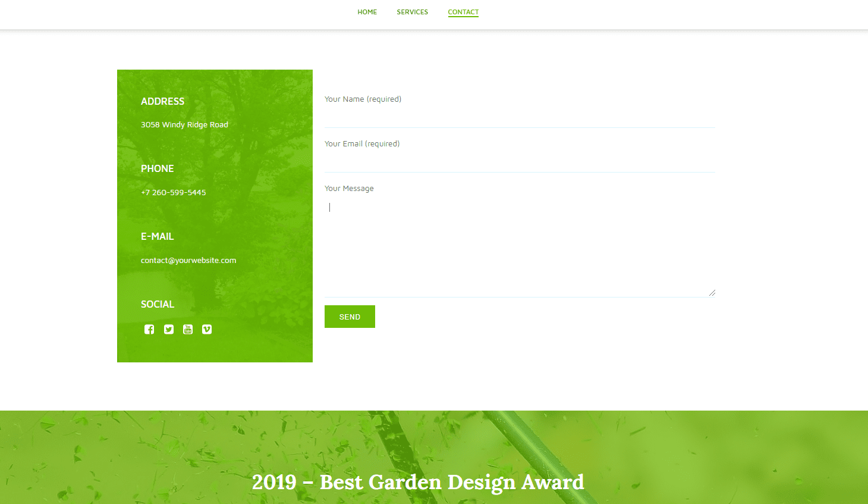Click the message box resize handle
Image resolution: width=868 pixels, height=504 pixels.
pyautogui.click(x=712, y=293)
